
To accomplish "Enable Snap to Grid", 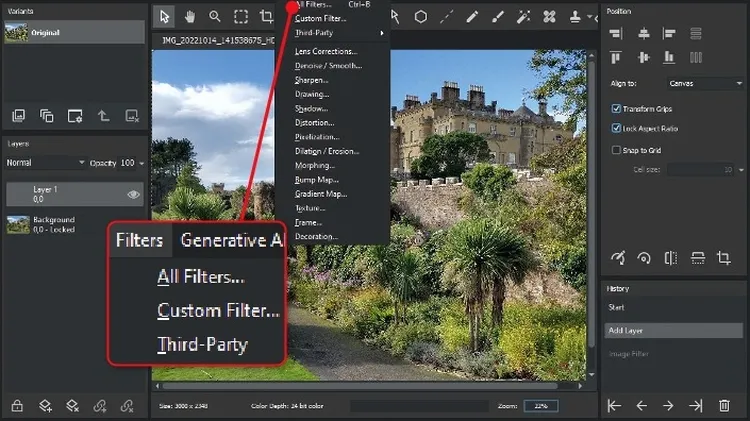I will click(x=616, y=150).
